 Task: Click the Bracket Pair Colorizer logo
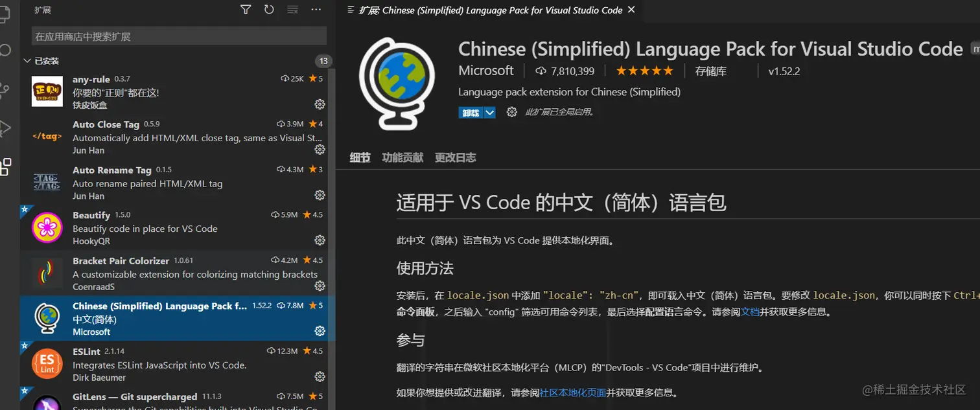click(x=47, y=273)
